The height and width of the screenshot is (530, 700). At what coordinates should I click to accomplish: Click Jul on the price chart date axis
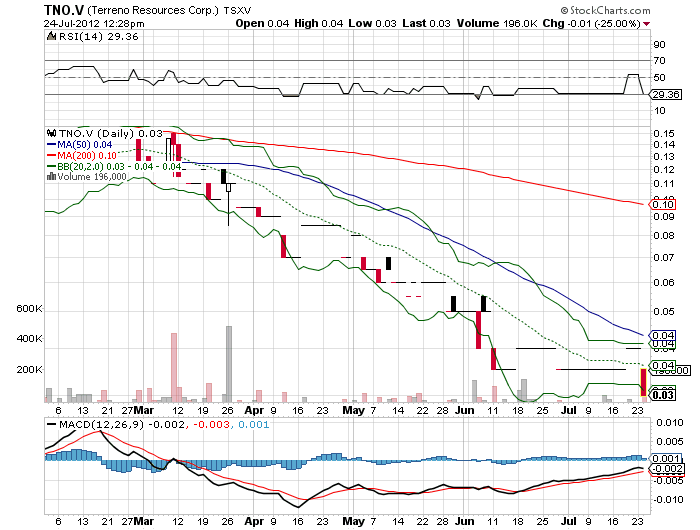pos(568,410)
